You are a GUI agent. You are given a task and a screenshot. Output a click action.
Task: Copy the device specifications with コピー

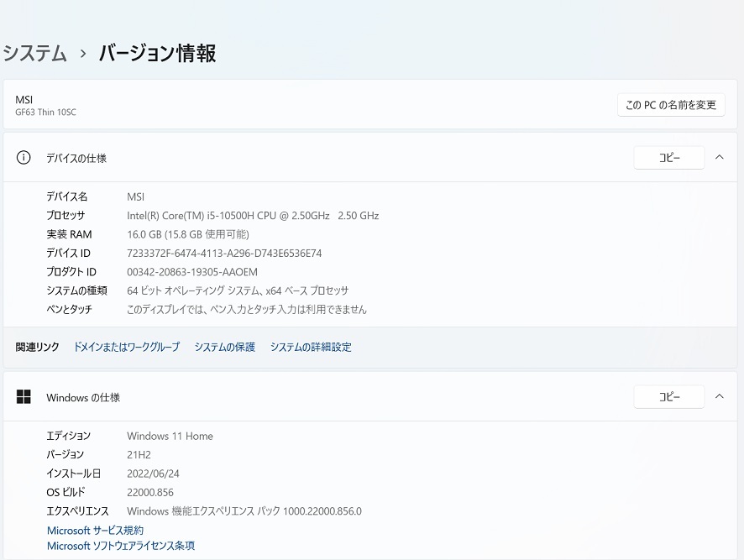(668, 157)
